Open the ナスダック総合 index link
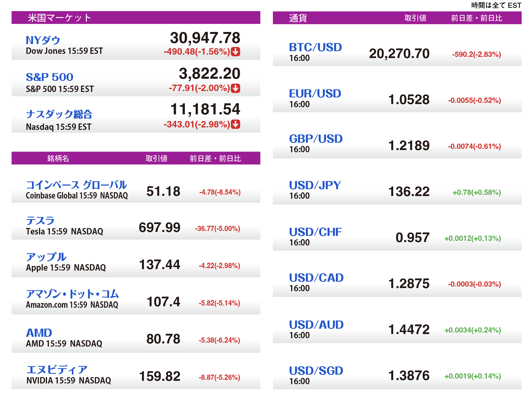This screenshot has height=398, width=532. tap(59, 114)
